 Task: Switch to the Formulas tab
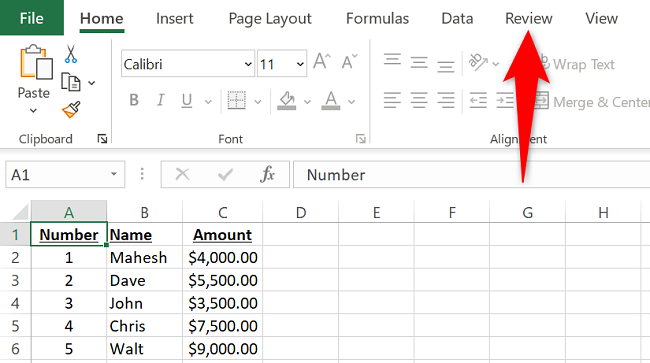tap(377, 18)
